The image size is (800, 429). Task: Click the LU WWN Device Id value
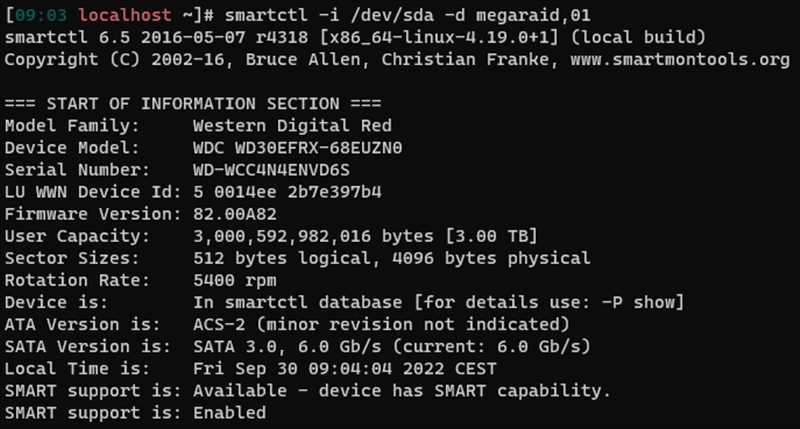pyautogui.click(x=287, y=192)
